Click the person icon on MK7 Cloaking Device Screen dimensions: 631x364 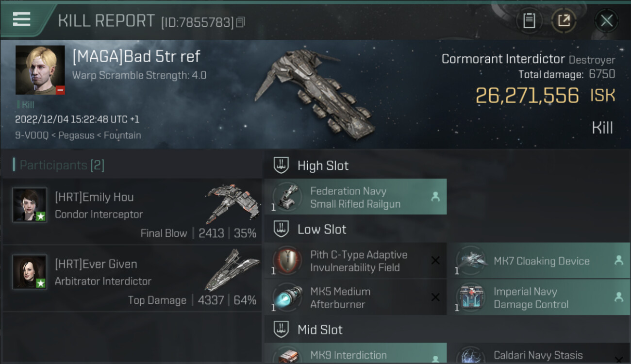click(619, 261)
